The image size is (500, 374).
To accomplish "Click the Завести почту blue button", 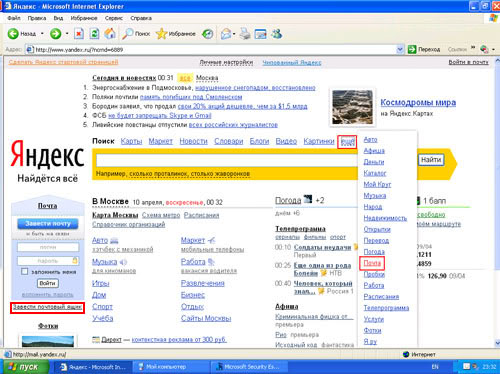I will [48, 224].
